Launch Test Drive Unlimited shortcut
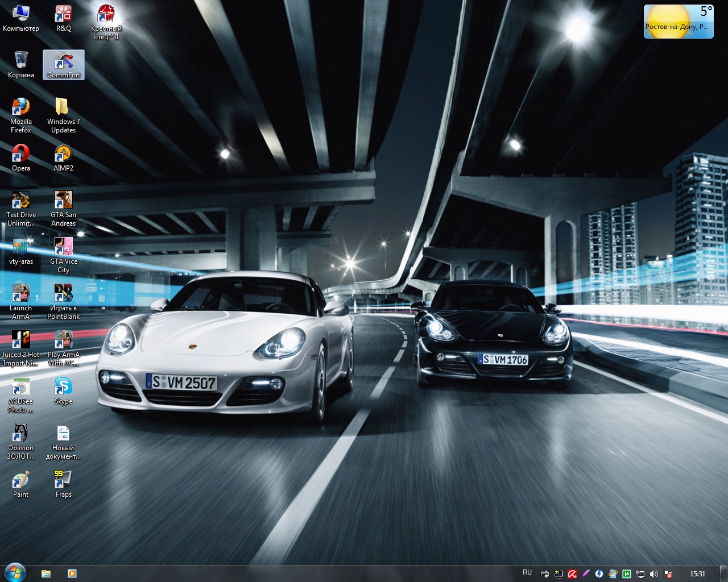The height and width of the screenshot is (582, 728). coord(21,209)
